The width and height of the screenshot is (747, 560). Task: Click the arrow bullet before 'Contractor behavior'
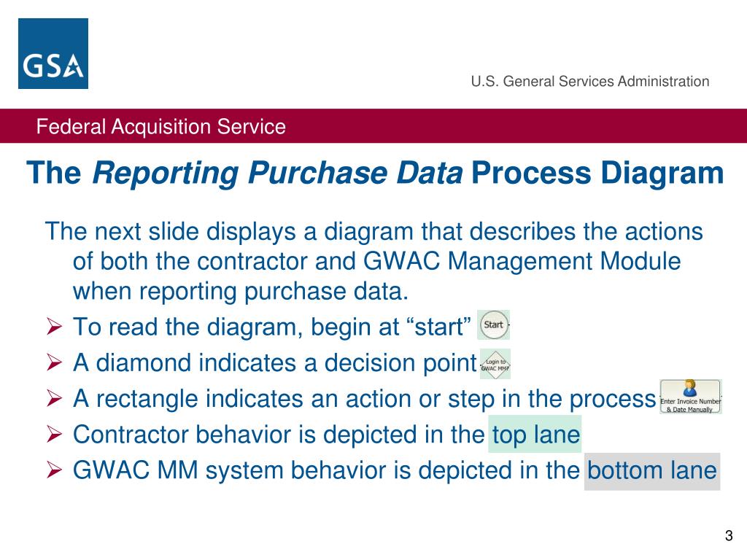point(54,435)
